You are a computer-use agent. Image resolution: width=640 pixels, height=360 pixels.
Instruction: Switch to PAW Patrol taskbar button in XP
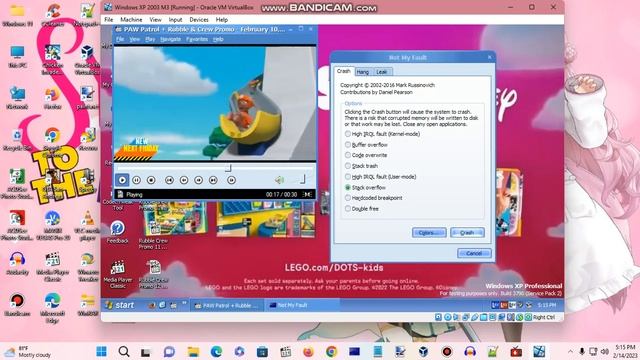(x=226, y=305)
